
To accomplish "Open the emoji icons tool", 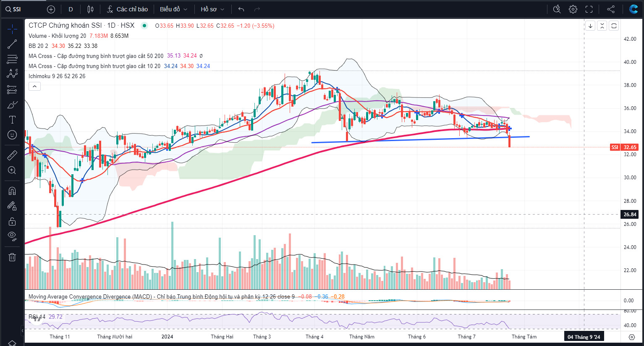I will coord(12,135).
